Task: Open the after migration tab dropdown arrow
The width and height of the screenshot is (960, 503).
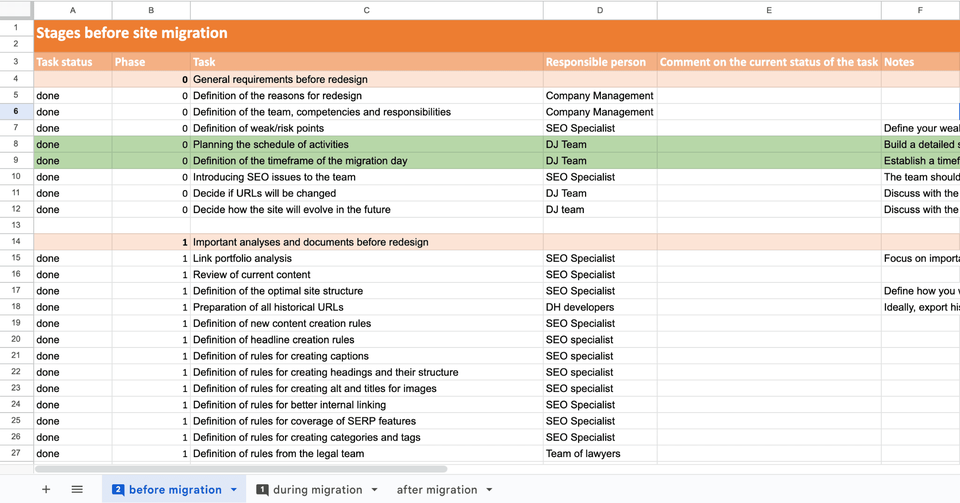Action: pos(489,490)
